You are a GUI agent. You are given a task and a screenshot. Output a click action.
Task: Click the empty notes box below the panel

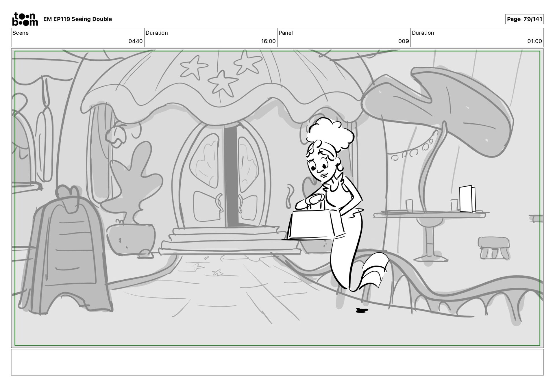277,362
